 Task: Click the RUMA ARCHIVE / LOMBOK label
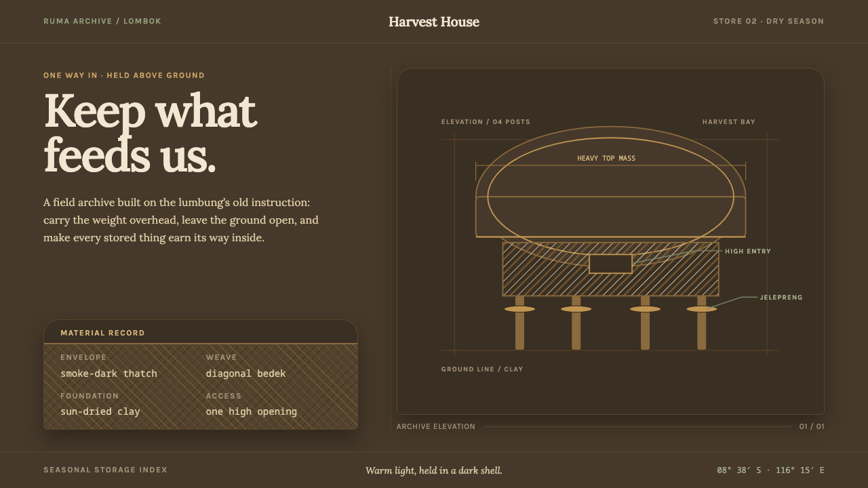coord(102,21)
